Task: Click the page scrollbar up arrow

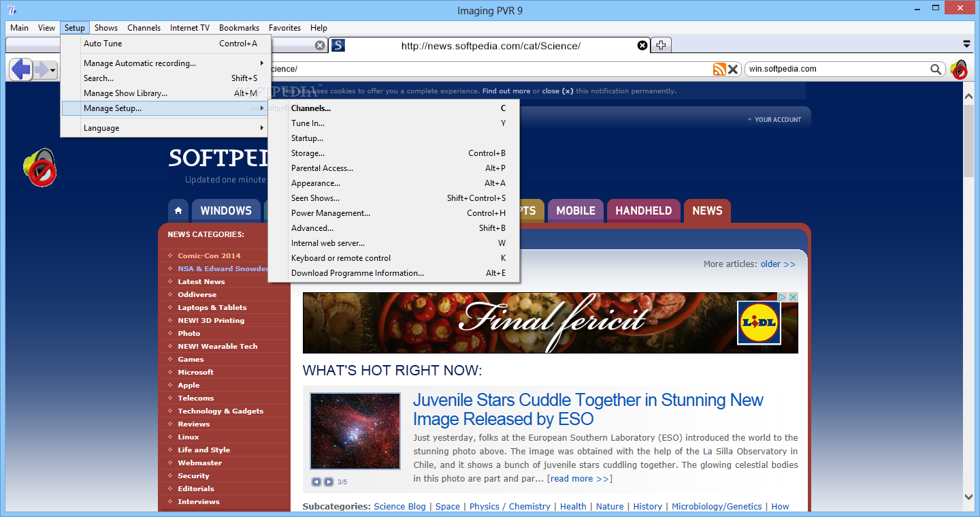Action: (968, 97)
